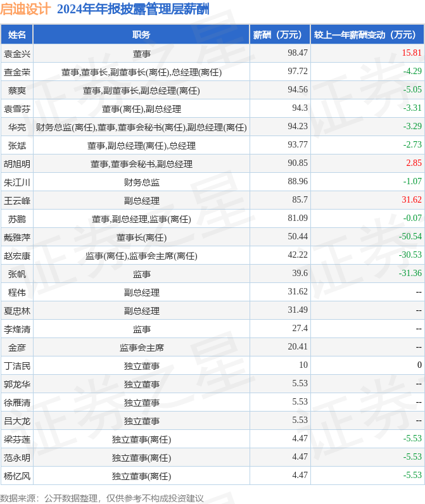Select the name 蔡爽
The height and width of the screenshot is (504, 425).
(16, 91)
